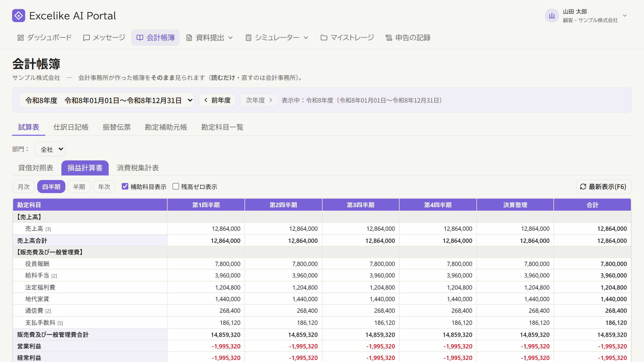This screenshot has height=362, width=644.
Task: Click the user avatar circle 山
Action: pos(552,16)
